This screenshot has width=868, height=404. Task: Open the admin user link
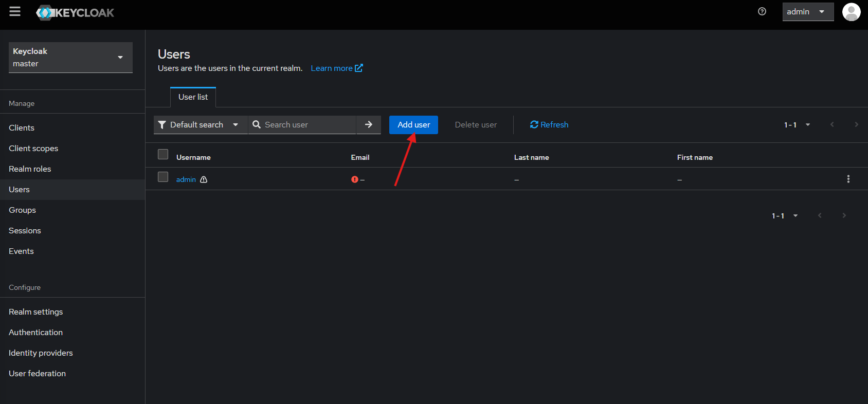click(x=186, y=179)
